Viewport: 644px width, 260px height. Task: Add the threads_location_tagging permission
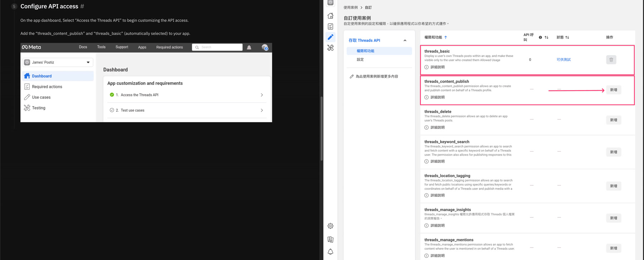[x=614, y=186]
